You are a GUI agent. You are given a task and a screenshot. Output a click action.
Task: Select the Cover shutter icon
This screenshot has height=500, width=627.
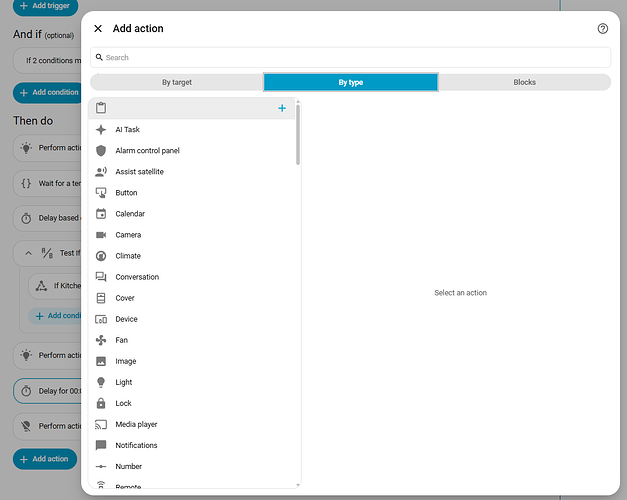coord(101,298)
